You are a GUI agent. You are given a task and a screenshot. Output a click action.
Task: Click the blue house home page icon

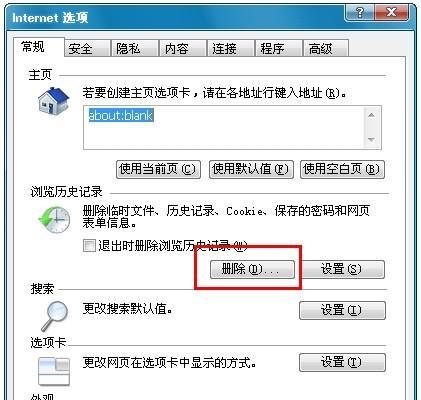(x=54, y=101)
